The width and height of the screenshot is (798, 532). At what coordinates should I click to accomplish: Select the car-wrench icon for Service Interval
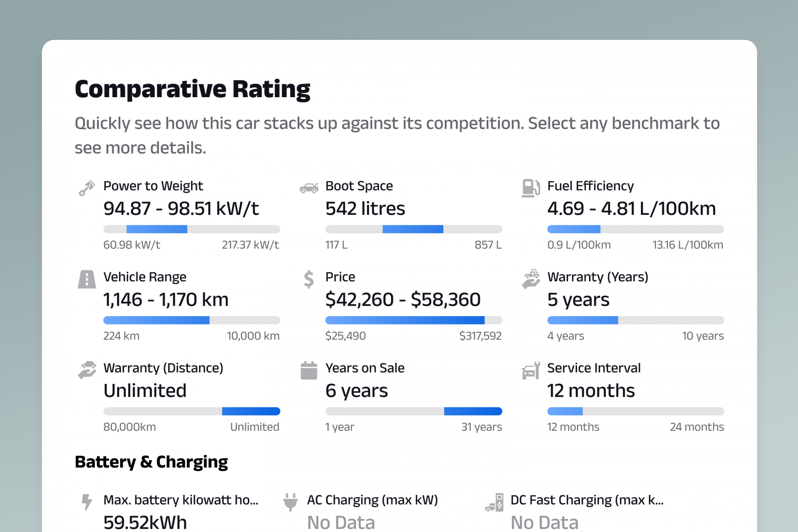(x=531, y=370)
